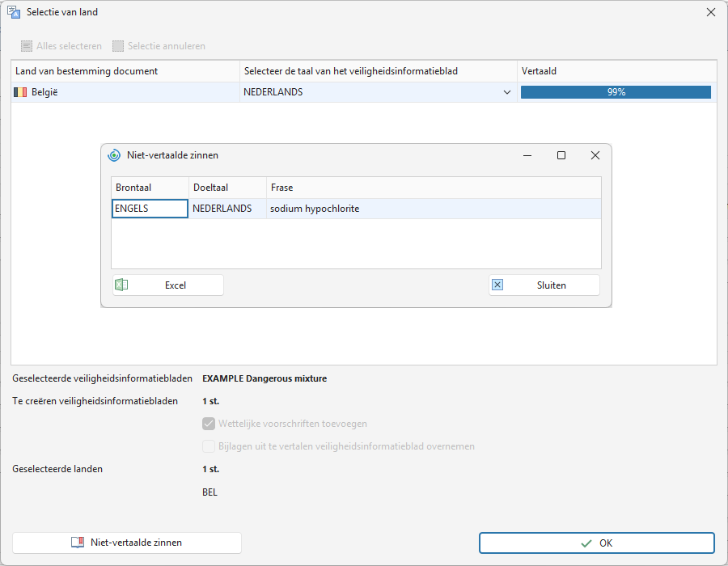
Task: Click the green checkmark on OK button
Action: coord(586,543)
